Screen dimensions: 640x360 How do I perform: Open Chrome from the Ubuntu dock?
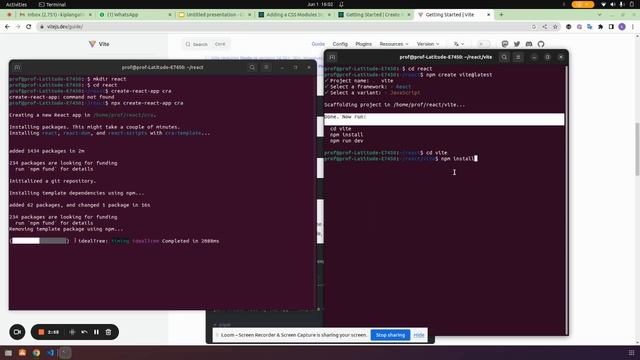point(36,353)
